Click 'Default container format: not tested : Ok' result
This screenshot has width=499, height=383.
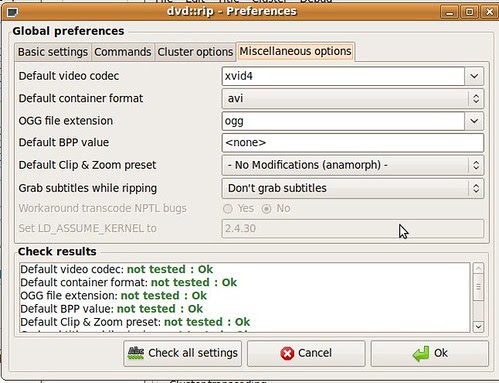coord(128,283)
